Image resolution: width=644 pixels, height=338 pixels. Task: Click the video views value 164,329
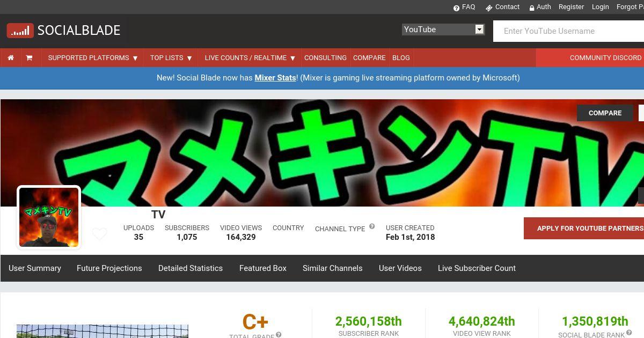click(241, 237)
